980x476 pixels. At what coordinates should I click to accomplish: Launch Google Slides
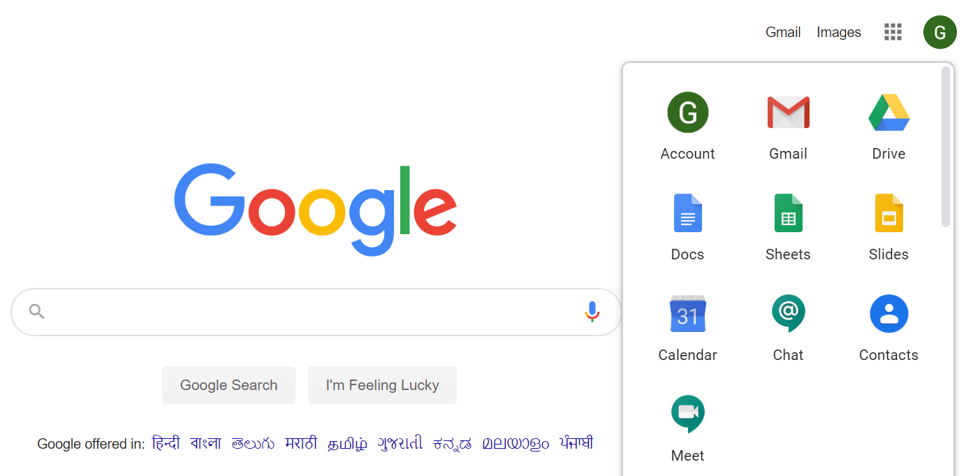coord(888,212)
